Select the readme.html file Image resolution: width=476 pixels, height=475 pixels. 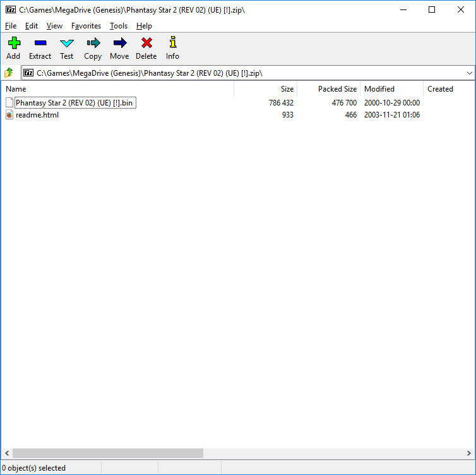37,115
